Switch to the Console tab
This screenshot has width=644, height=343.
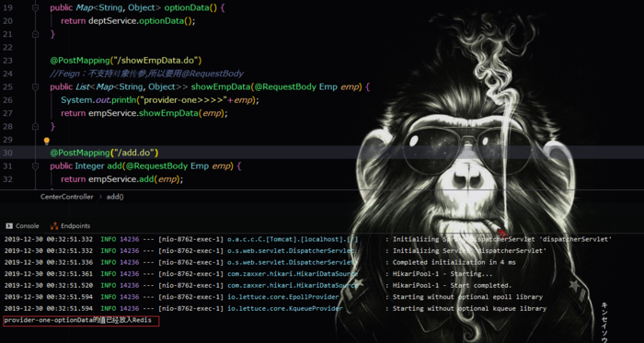pos(22,226)
